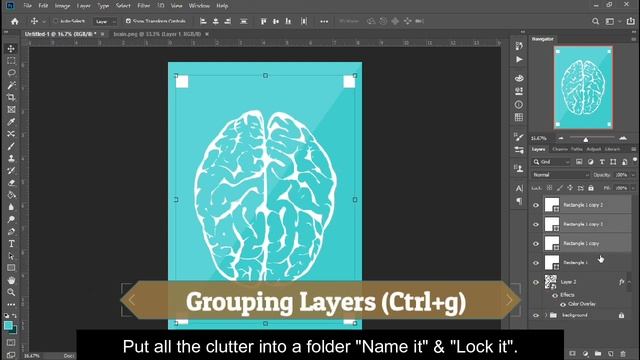Open the Filter menu

(x=143, y=6)
